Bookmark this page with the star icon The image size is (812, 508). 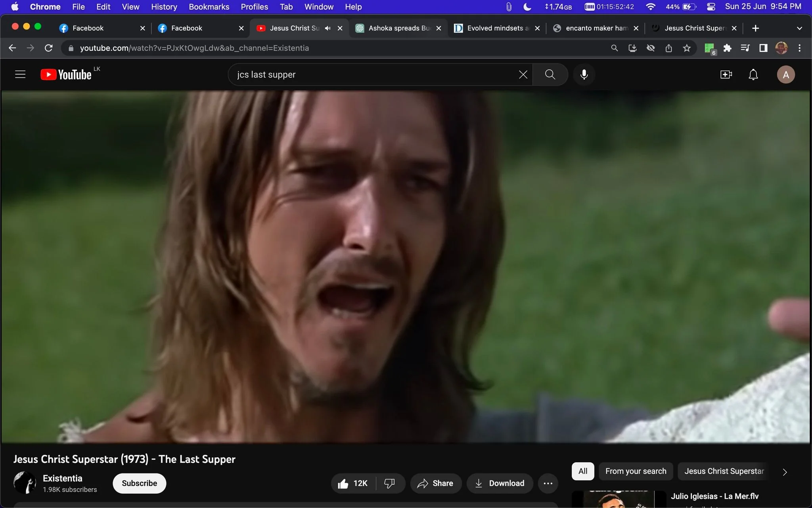[687, 48]
